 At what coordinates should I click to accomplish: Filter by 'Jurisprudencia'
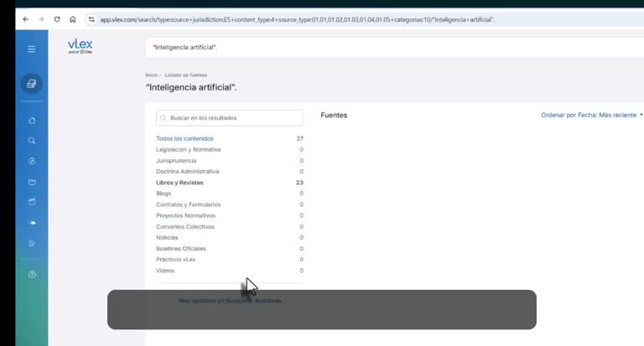[x=176, y=161]
